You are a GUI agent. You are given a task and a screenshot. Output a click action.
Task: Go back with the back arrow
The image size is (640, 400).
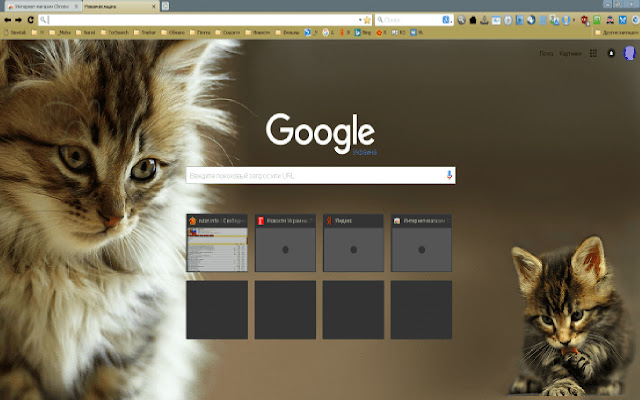point(7,20)
